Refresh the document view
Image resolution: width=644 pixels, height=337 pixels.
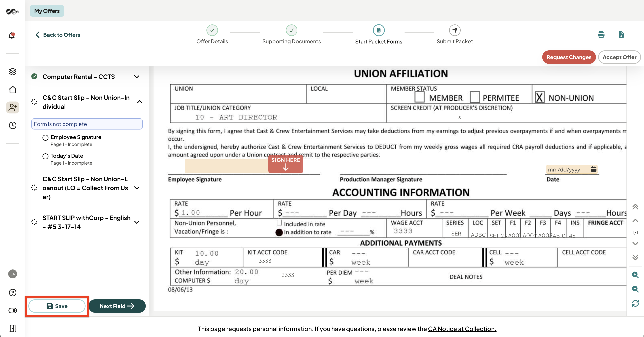[x=635, y=303]
